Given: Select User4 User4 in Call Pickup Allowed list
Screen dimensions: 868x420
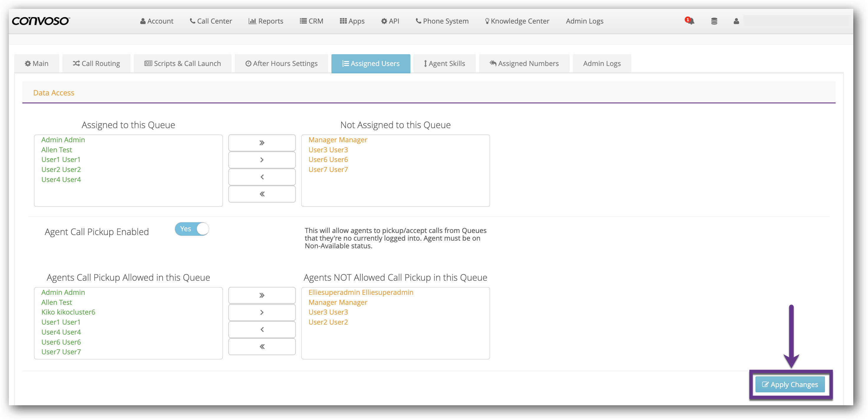Looking at the screenshot, I should (61, 333).
